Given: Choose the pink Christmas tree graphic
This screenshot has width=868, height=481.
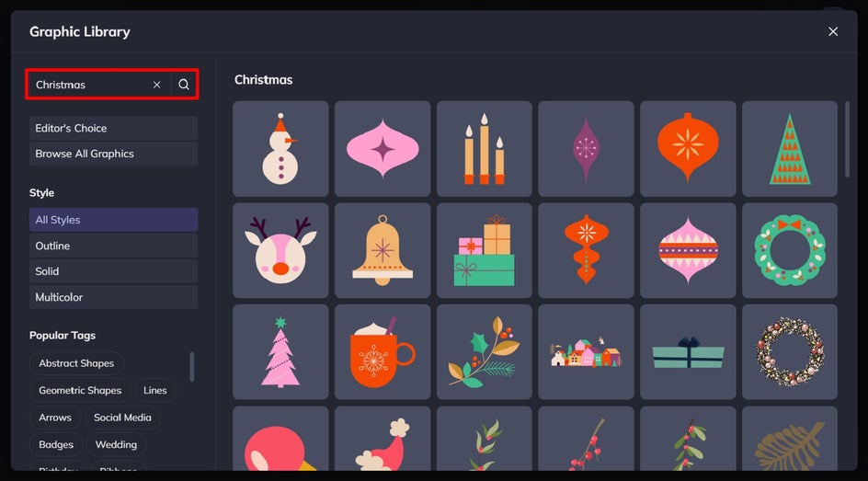Looking at the screenshot, I should 280,352.
